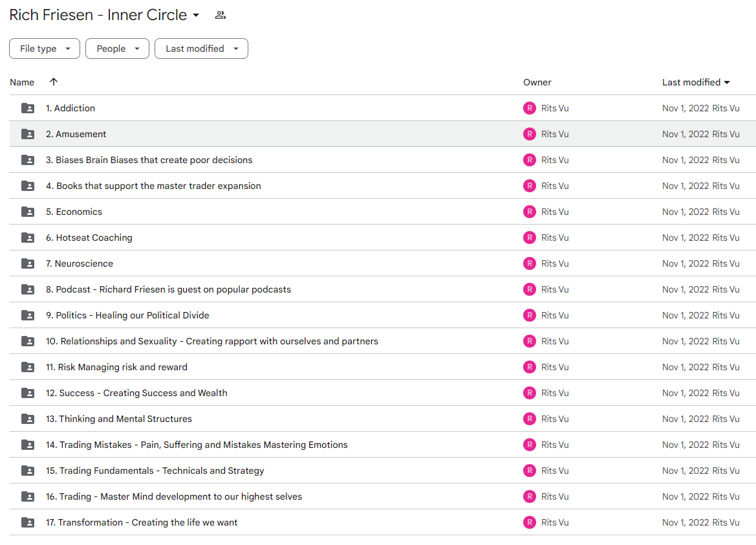Open the 4. Books master trader expansion folder

(x=153, y=186)
